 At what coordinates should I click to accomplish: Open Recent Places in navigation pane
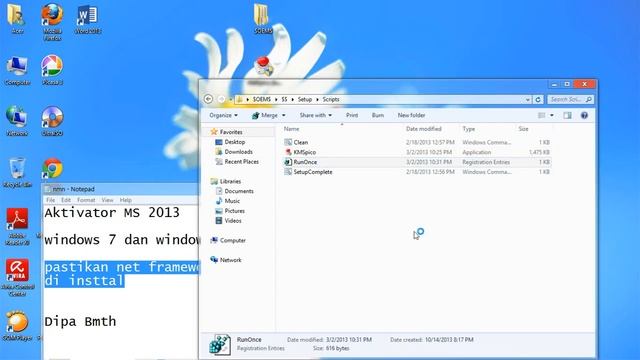click(241, 162)
